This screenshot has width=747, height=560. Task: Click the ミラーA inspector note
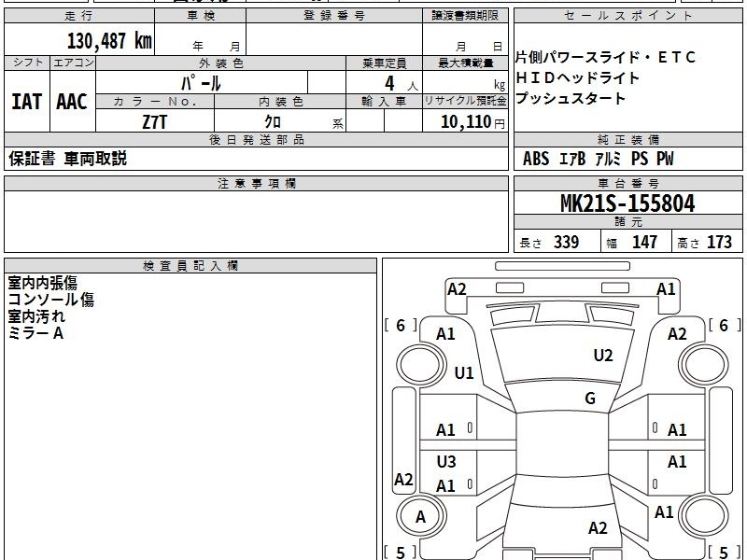[x=35, y=333]
